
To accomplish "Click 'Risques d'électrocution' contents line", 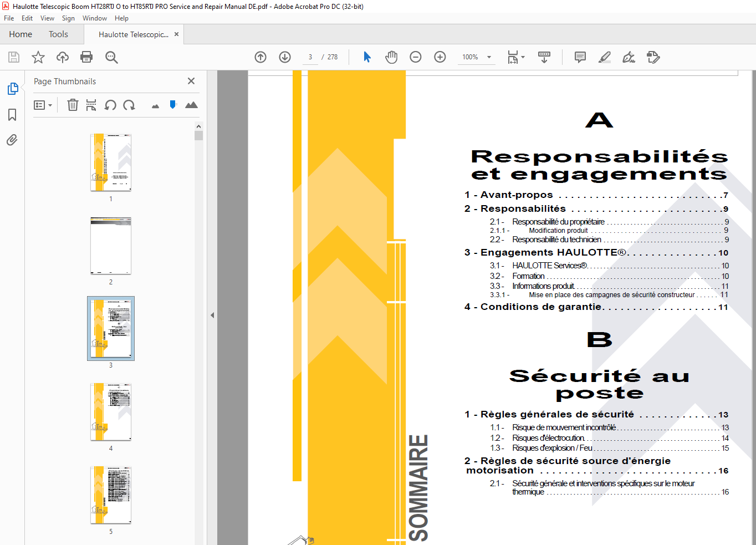I will pos(609,438).
